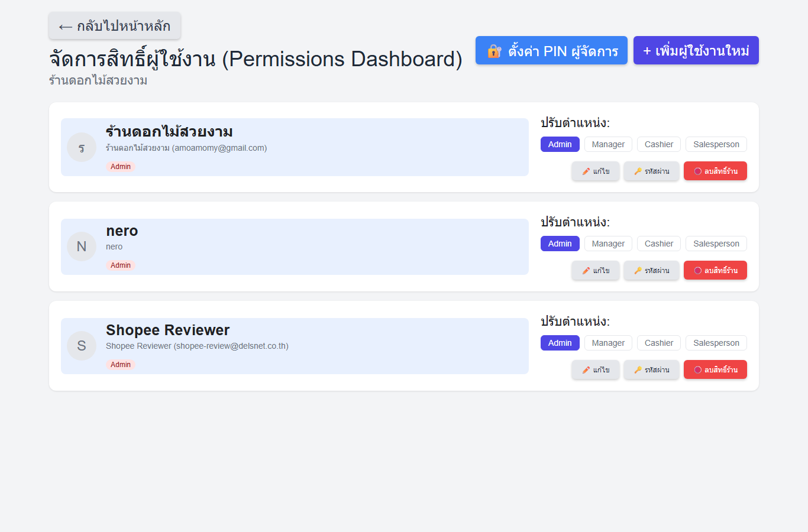Screen dimensions: 808x532
Task: Set nero role to Cashier
Action: 659,244
